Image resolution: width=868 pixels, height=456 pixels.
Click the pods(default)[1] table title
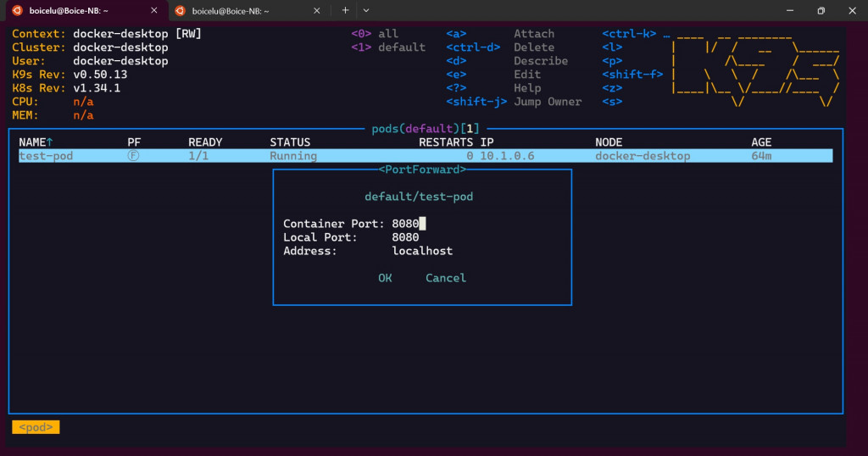pos(426,129)
